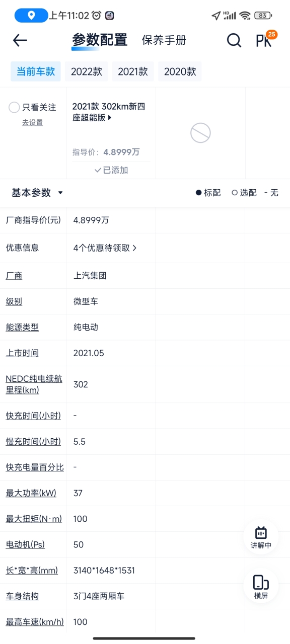Switch to the 保养手册 tab
This screenshot has width=290, height=644.
tap(164, 40)
